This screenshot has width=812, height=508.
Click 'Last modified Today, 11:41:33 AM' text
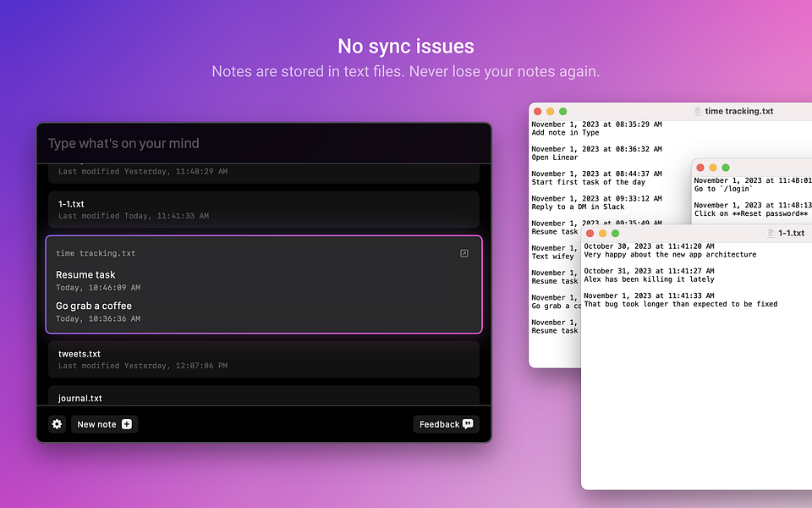point(134,216)
